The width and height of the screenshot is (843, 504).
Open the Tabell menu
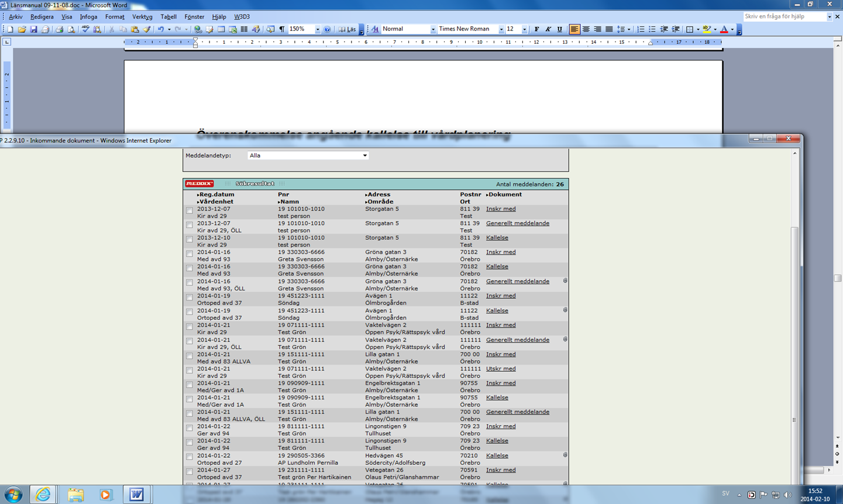pos(168,17)
